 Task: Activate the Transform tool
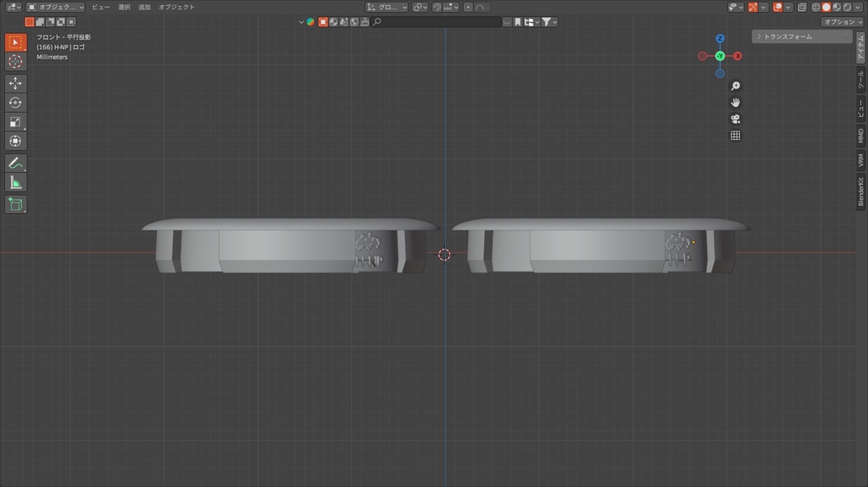[15, 142]
